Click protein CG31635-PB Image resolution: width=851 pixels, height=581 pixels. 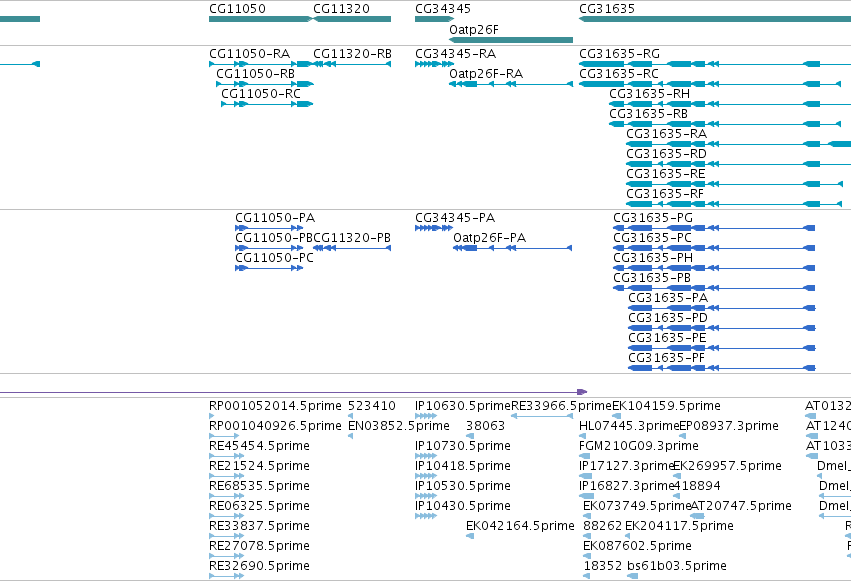714,289
